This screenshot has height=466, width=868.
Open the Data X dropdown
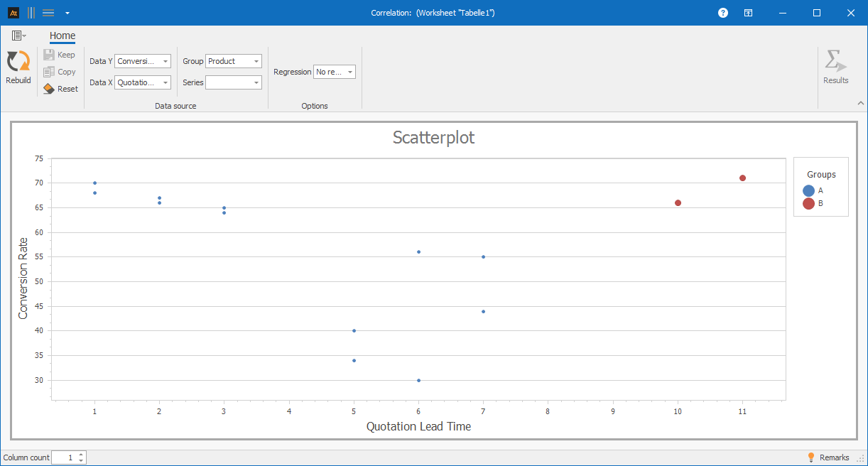click(x=165, y=82)
